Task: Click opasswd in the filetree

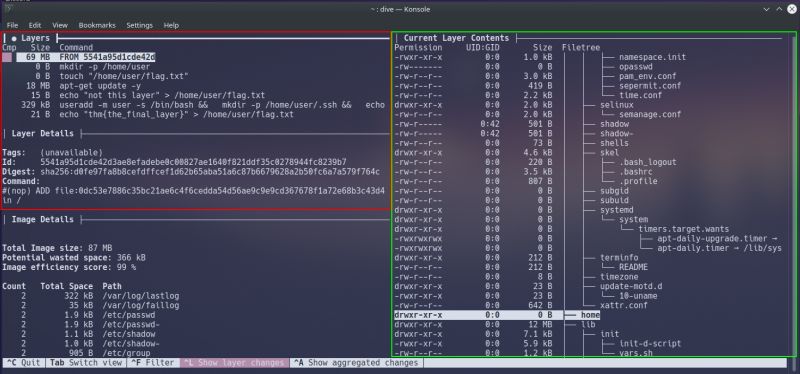Action: click(636, 67)
